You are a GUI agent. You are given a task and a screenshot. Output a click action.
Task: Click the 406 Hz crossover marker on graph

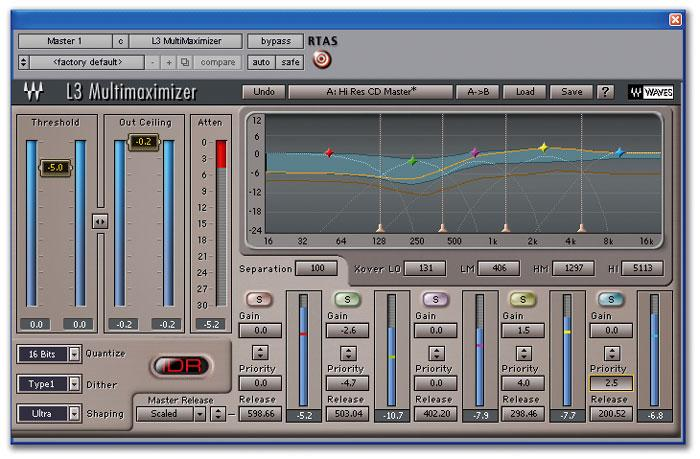click(x=442, y=228)
